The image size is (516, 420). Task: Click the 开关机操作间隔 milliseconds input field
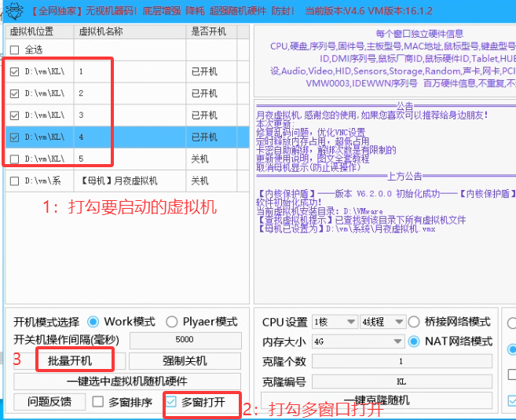185,341
